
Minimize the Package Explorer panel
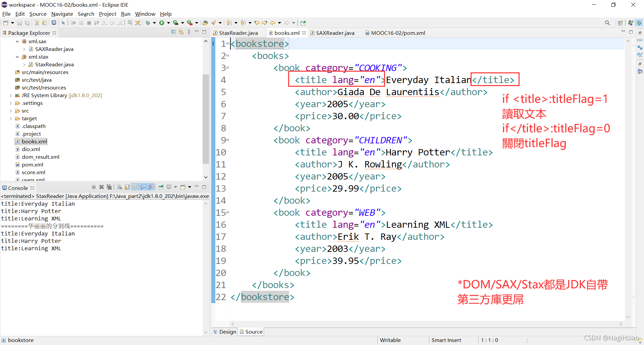pos(197,31)
